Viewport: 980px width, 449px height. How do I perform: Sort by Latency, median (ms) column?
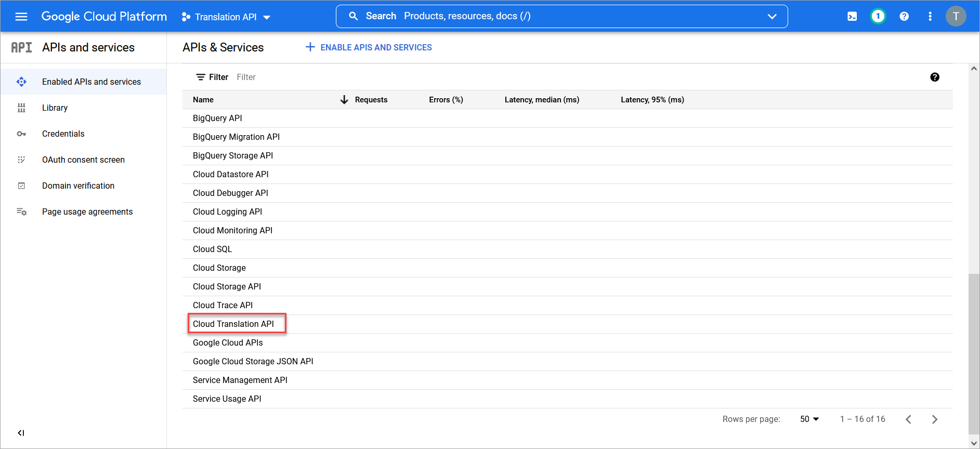point(542,100)
